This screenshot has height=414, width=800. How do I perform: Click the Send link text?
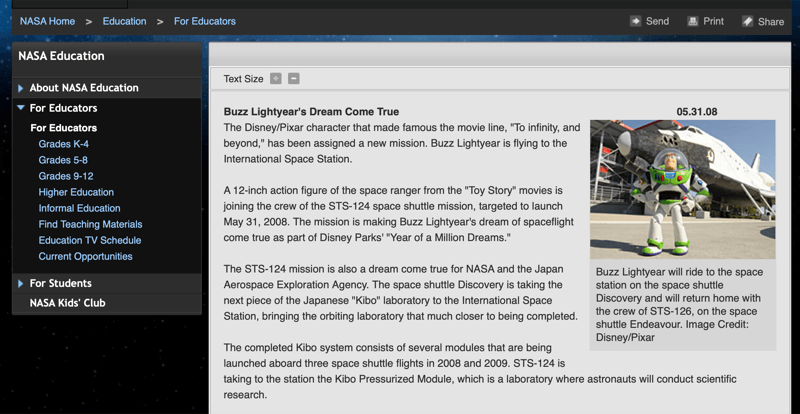657,21
